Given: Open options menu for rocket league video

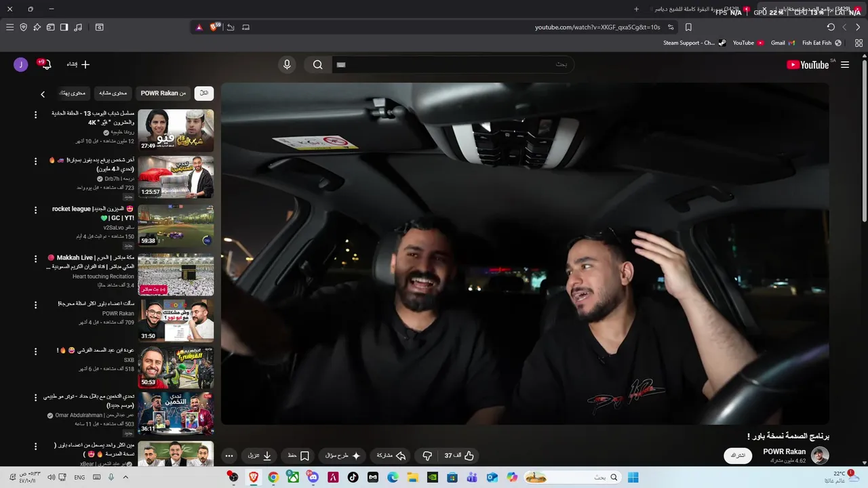Looking at the screenshot, I should [x=36, y=211].
